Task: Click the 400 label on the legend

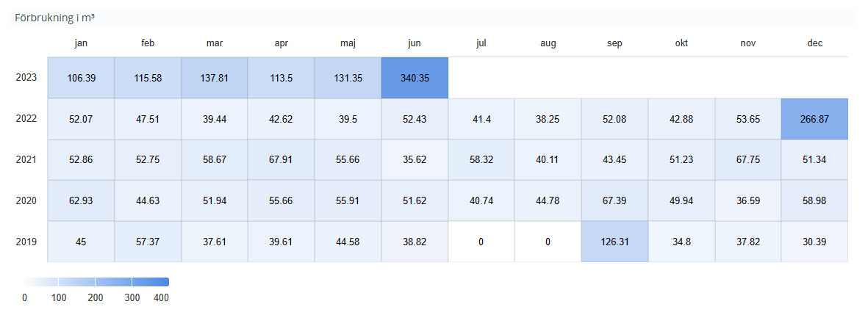Action: pyautogui.click(x=160, y=297)
